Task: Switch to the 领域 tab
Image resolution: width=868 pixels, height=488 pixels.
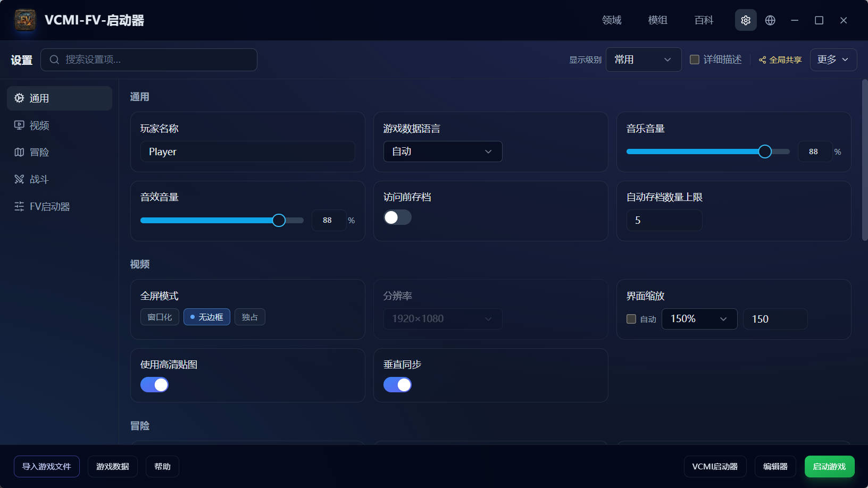Action: coord(612,20)
